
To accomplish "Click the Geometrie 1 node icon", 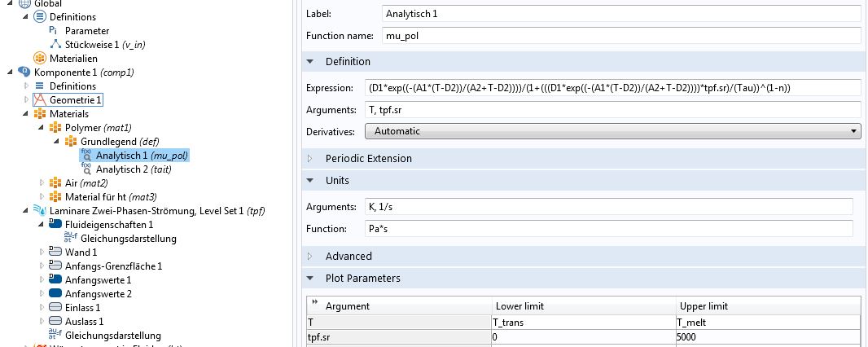I will 40,100.
